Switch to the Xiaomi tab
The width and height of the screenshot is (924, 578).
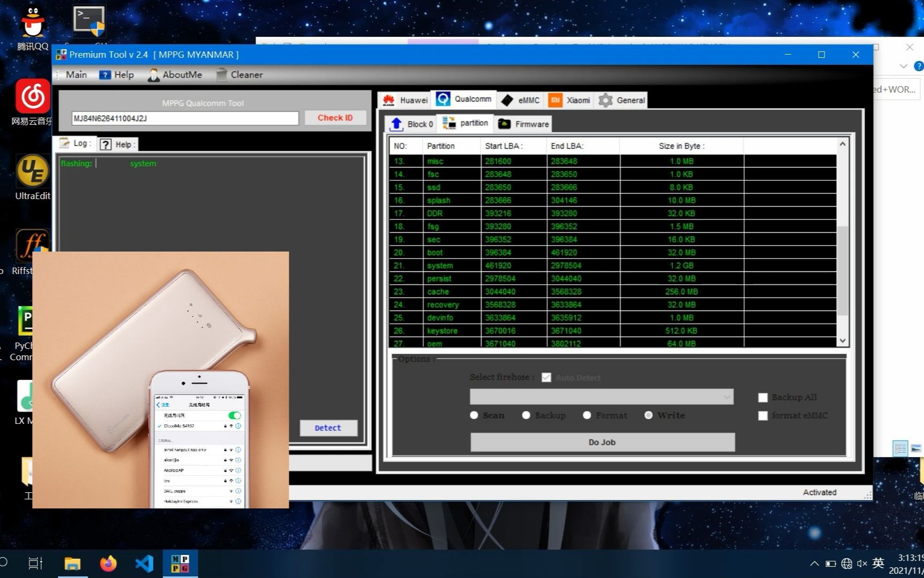(570, 100)
